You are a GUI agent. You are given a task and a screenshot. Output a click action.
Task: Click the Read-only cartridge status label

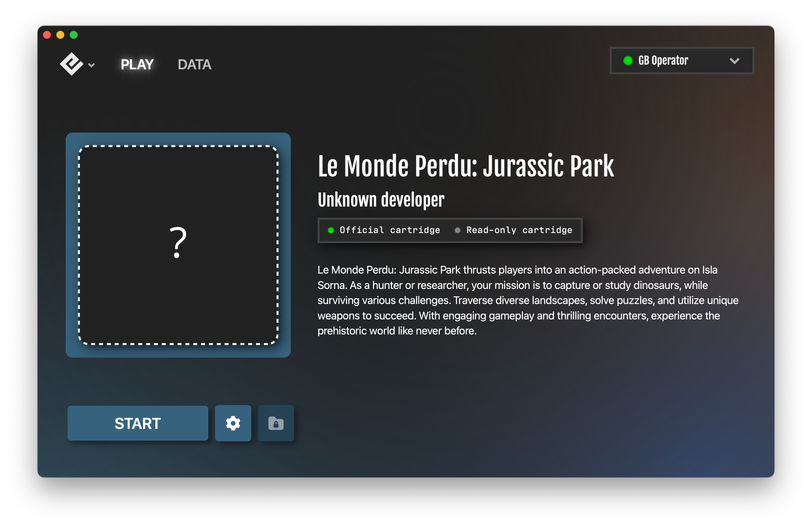point(519,230)
